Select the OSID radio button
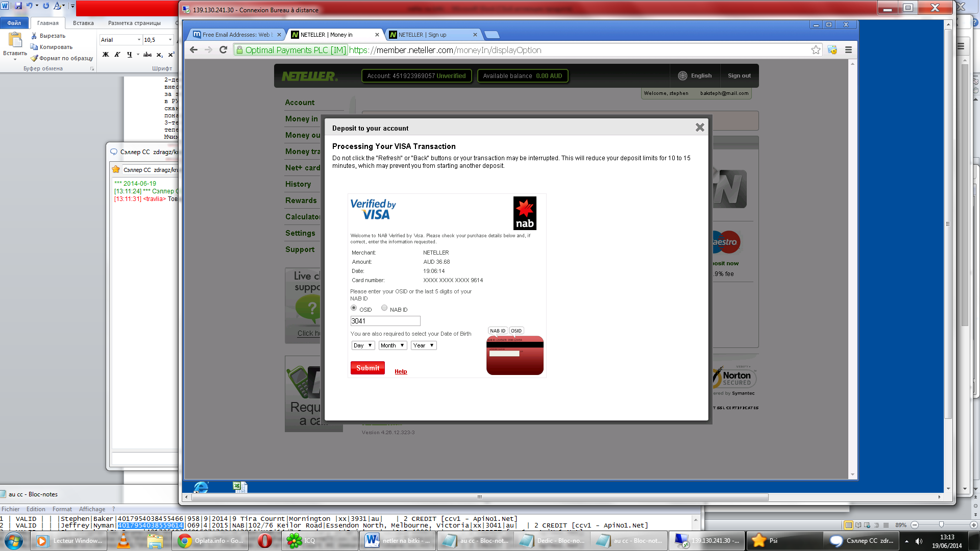 point(354,308)
